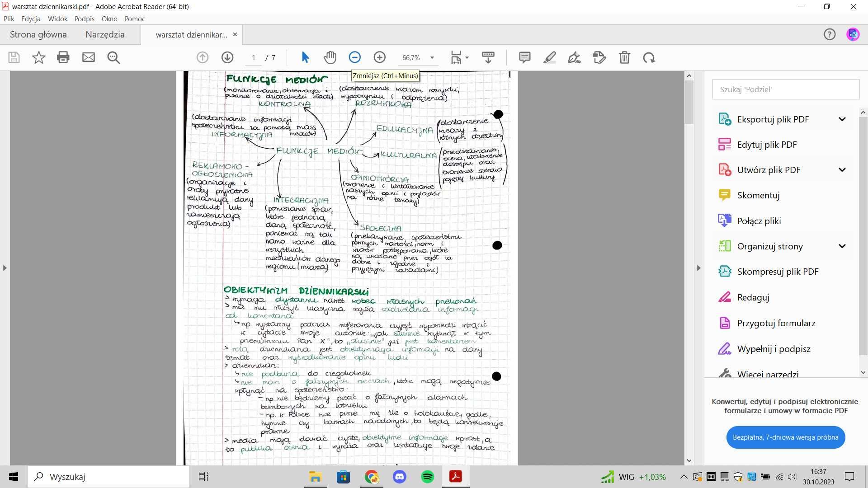Add file to starred bookmarks
The image size is (868, 488).
point(39,57)
